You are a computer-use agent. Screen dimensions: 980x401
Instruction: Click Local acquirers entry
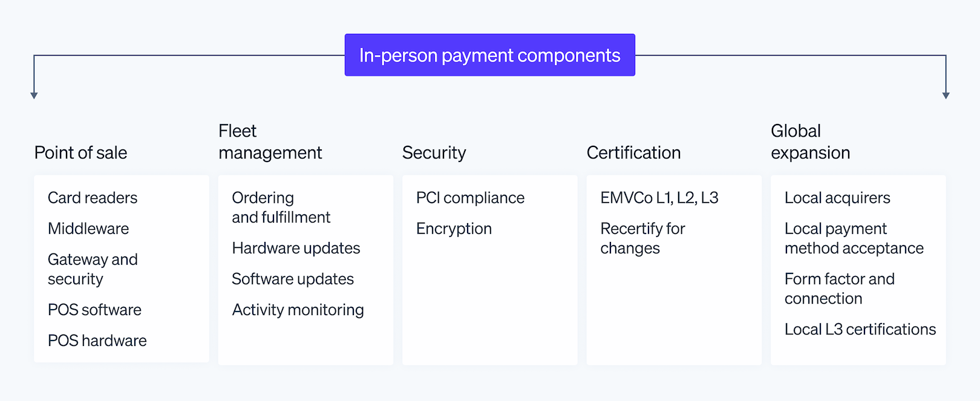pyautogui.click(x=837, y=198)
